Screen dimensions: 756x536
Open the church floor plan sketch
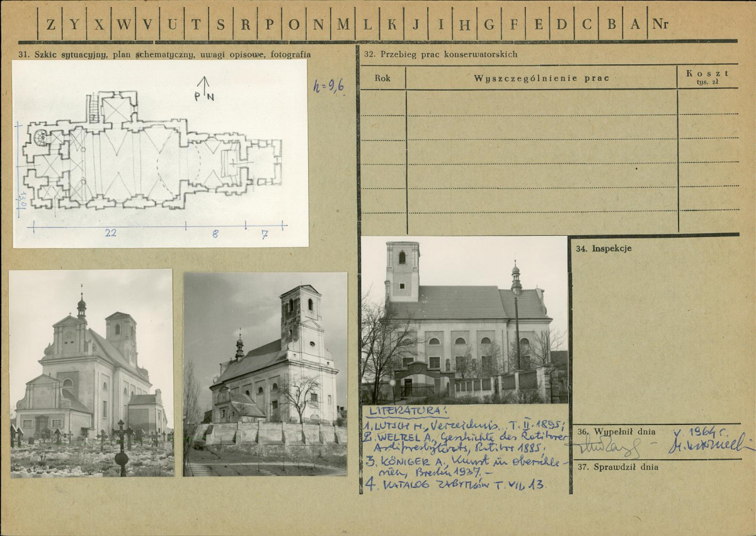[x=160, y=153]
